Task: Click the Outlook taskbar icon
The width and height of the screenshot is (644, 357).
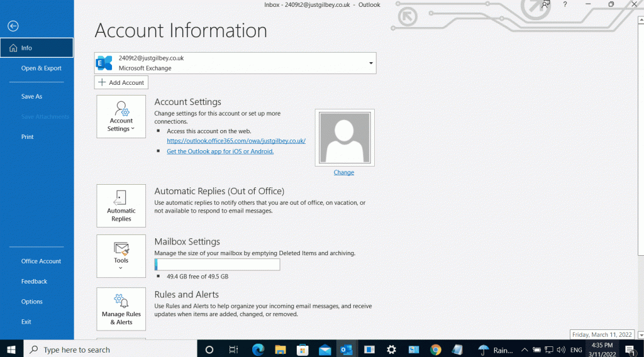Action: tap(347, 349)
